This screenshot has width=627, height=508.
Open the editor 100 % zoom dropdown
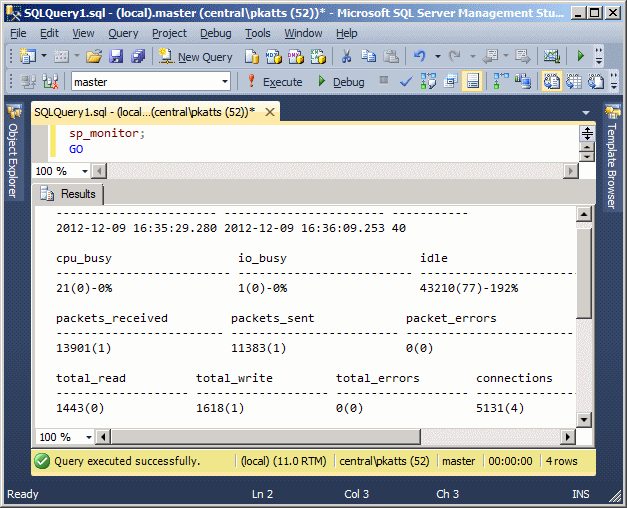pos(85,172)
